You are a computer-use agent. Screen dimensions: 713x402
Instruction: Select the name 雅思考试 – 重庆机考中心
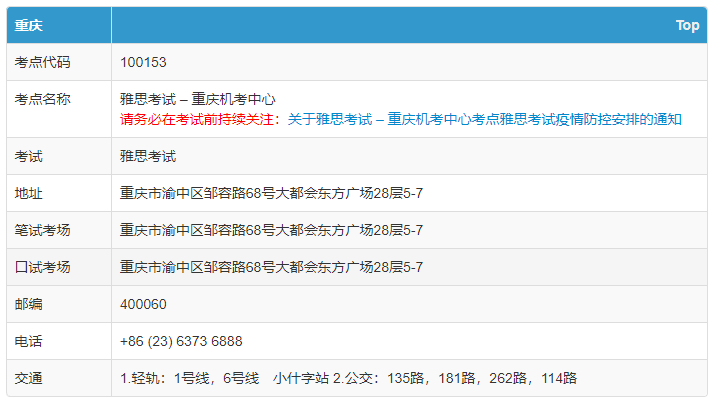[x=198, y=99]
